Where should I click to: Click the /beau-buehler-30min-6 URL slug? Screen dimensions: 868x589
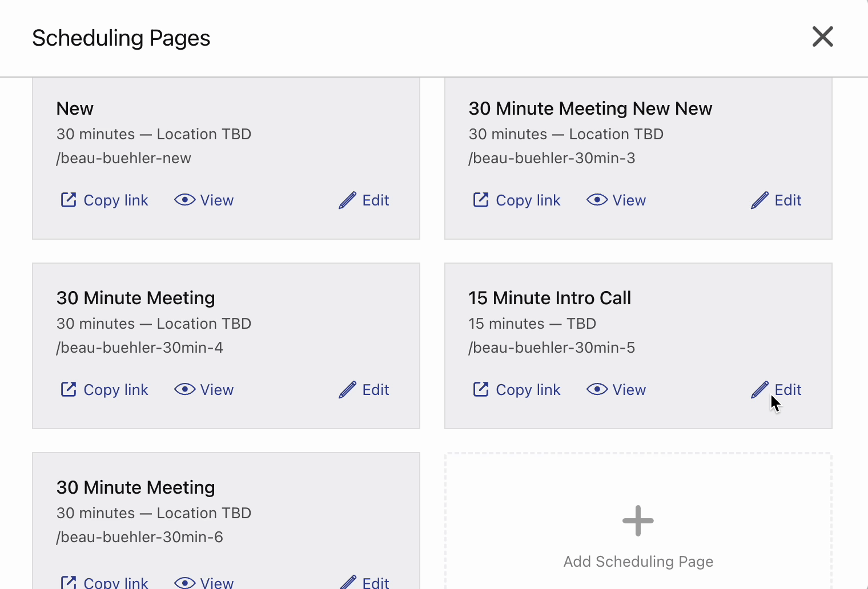coord(140,537)
